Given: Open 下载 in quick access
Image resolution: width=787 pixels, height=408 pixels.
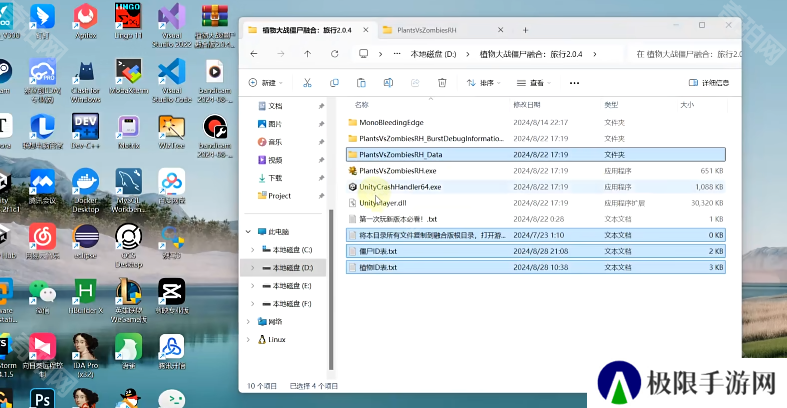Looking at the screenshot, I should pyautogui.click(x=275, y=178).
